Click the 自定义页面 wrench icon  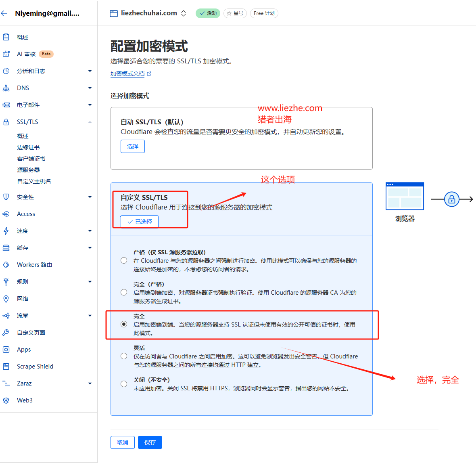click(6, 333)
